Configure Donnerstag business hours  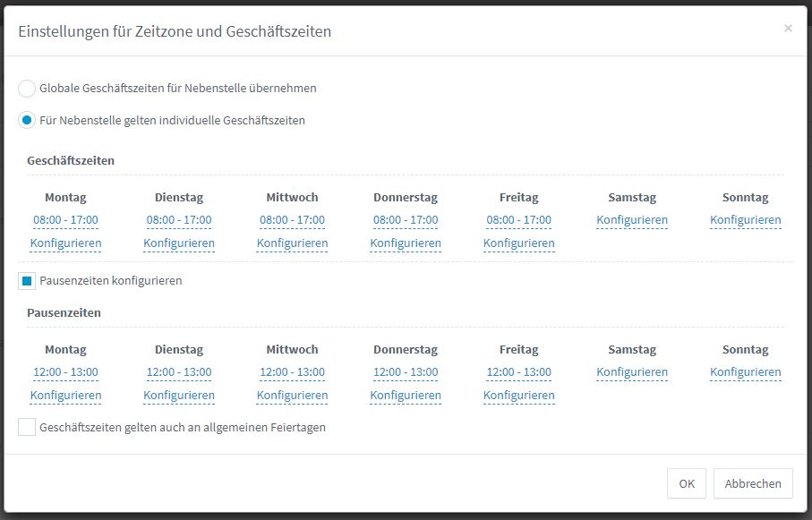tap(406, 243)
